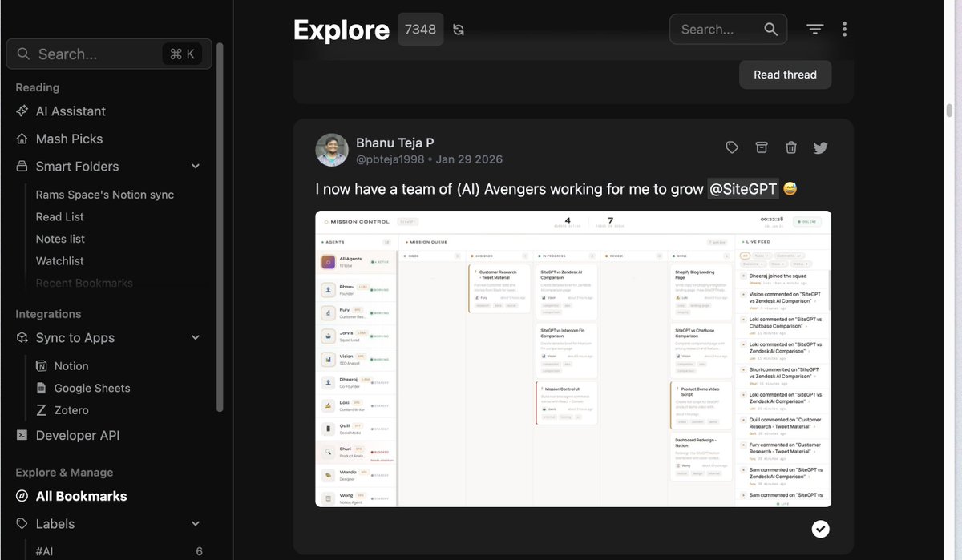Open the filter options icon in the header
The width and height of the screenshot is (962, 560).
[815, 30]
